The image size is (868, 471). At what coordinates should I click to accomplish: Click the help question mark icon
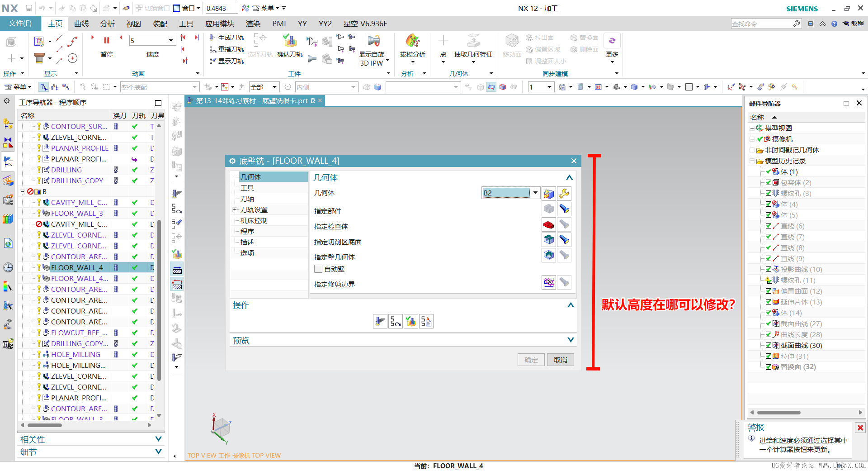[834, 24]
